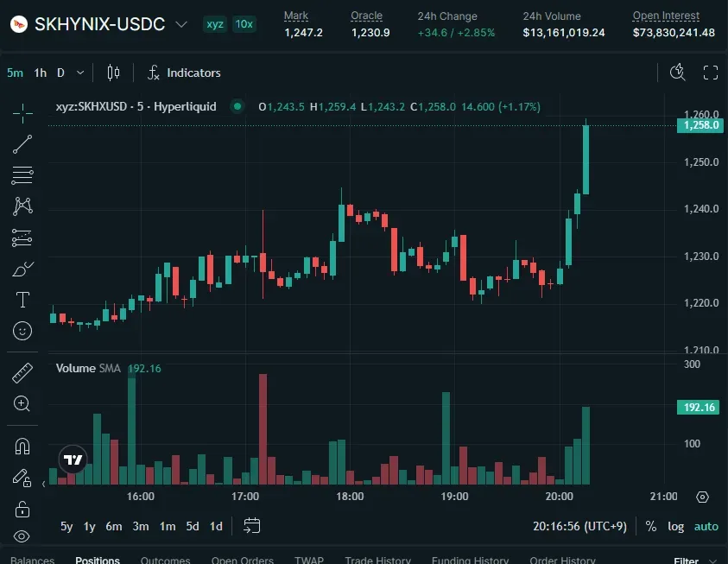Select the brush drawing tool
728x564 pixels.
point(22,269)
